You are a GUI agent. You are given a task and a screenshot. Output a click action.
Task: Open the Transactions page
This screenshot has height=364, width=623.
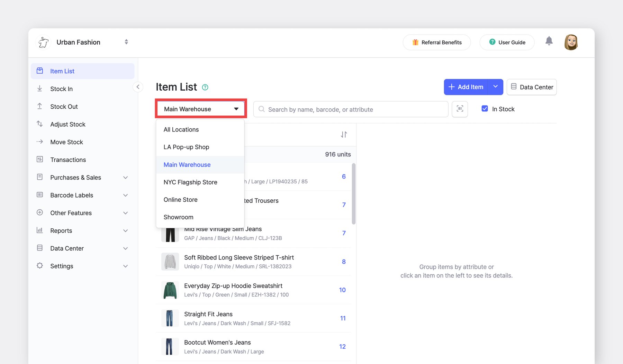(x=68, y=160)
